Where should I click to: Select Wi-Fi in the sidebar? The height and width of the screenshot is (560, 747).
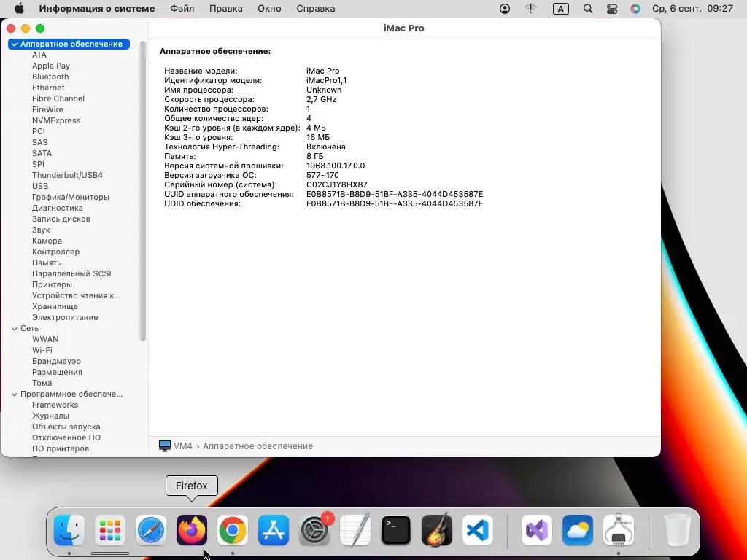point(42,351)
